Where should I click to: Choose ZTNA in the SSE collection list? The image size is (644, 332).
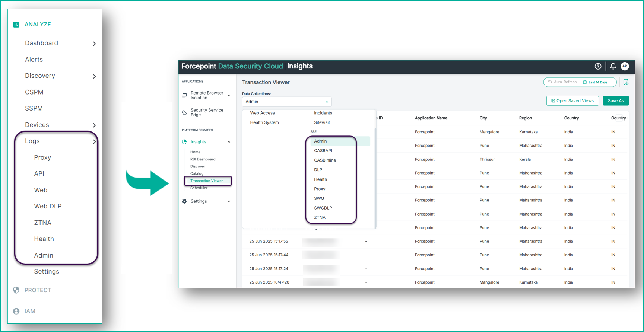(x=320, y=218)
